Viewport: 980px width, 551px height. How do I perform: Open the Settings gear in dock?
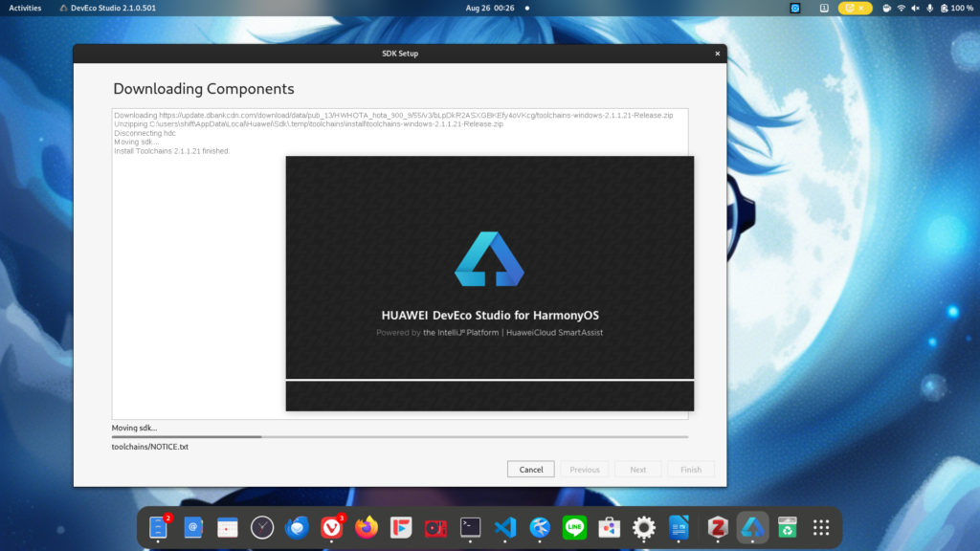coord(644,527)
